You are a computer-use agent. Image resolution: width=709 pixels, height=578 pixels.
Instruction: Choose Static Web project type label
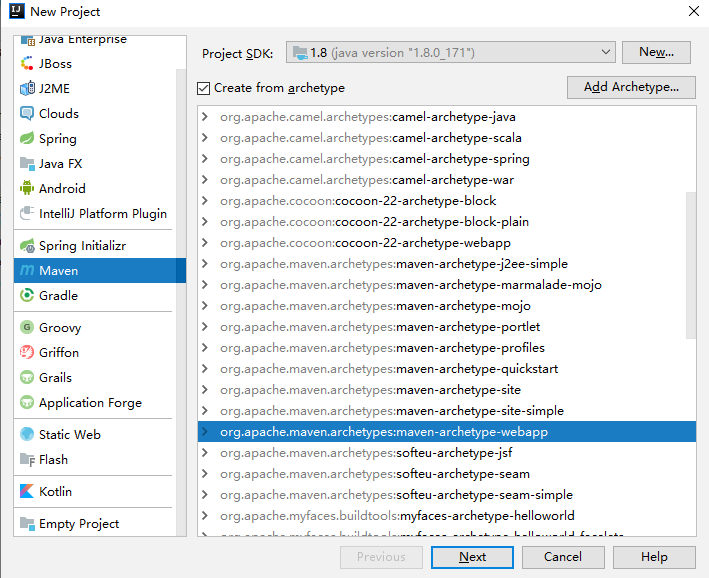(70, 434)
